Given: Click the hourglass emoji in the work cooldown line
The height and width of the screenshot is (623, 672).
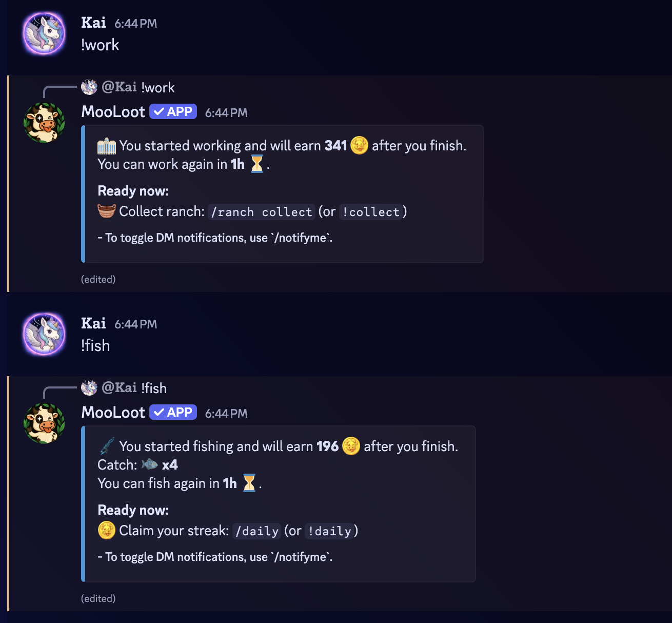Looking at the screenshot, I should coord(257,164).
